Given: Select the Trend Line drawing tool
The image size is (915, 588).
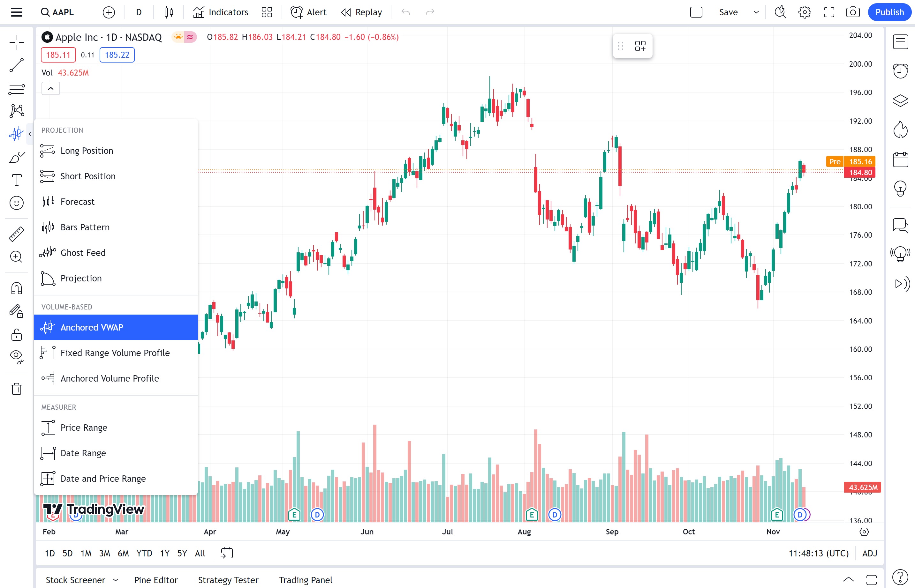Looking at the screenshot, I should [16, 65].
